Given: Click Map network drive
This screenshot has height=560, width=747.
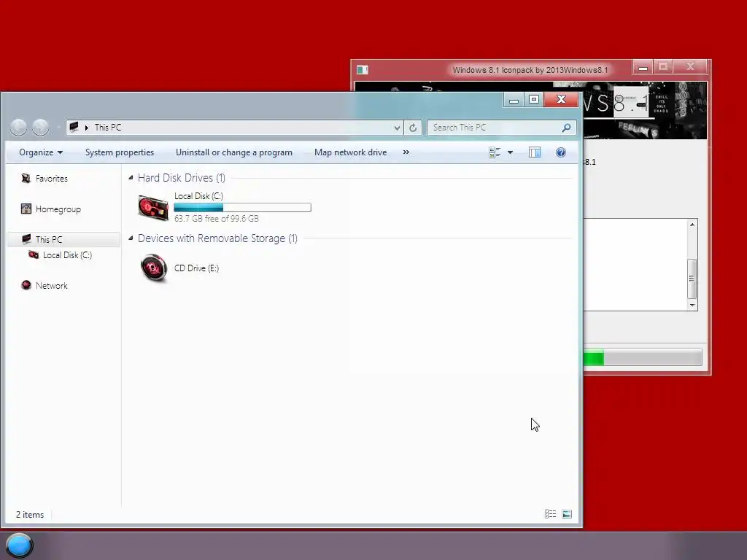Looking at the screenshot, I should pos(351,152).
